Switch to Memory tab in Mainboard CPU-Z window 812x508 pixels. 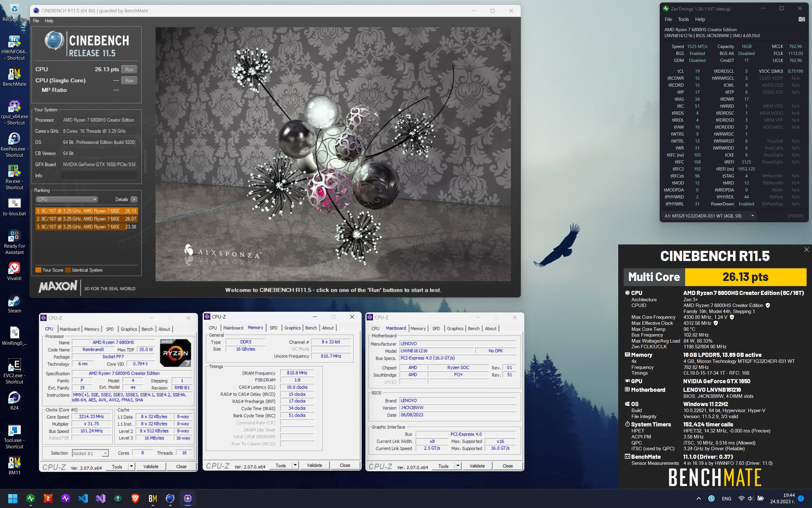418,329
